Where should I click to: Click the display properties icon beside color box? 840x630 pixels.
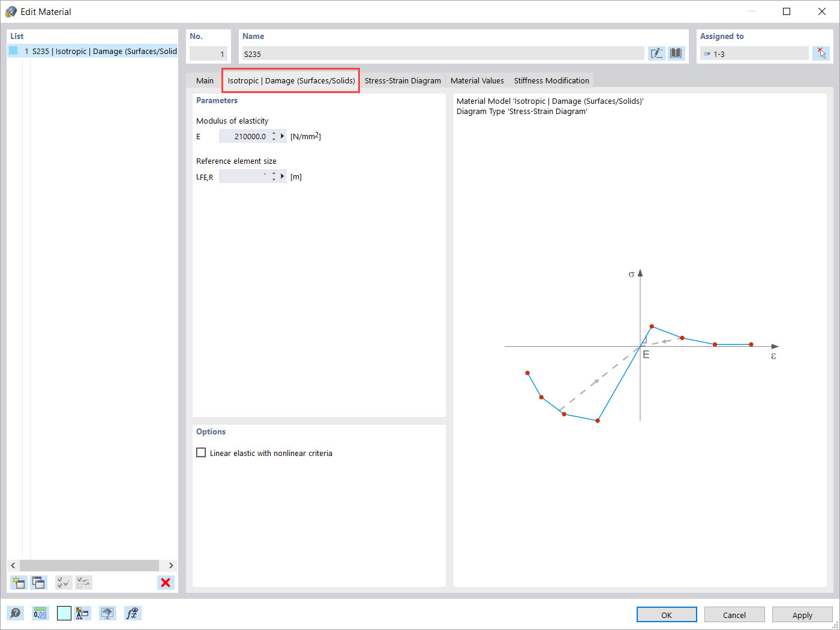tap(83, 613)
